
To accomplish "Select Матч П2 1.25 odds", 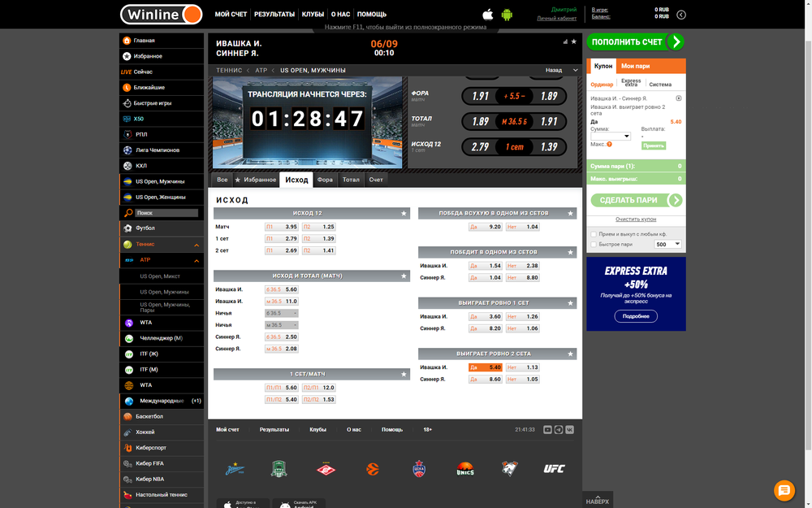I will tap(319, 227).
